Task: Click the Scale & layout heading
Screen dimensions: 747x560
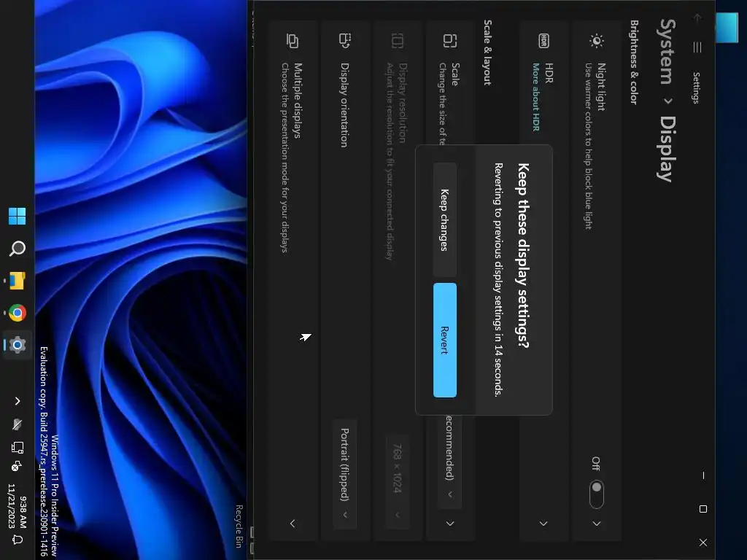Action: 487,52
